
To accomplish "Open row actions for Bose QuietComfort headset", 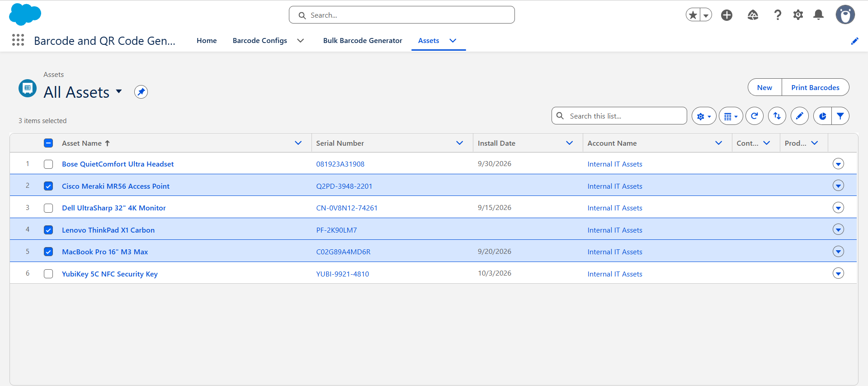I will [x=838, y=164].
